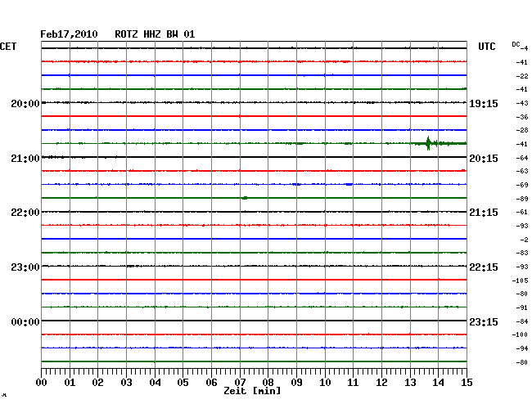
Task: Click the date label 'Feb17,2010'
Action: point(69,34)
